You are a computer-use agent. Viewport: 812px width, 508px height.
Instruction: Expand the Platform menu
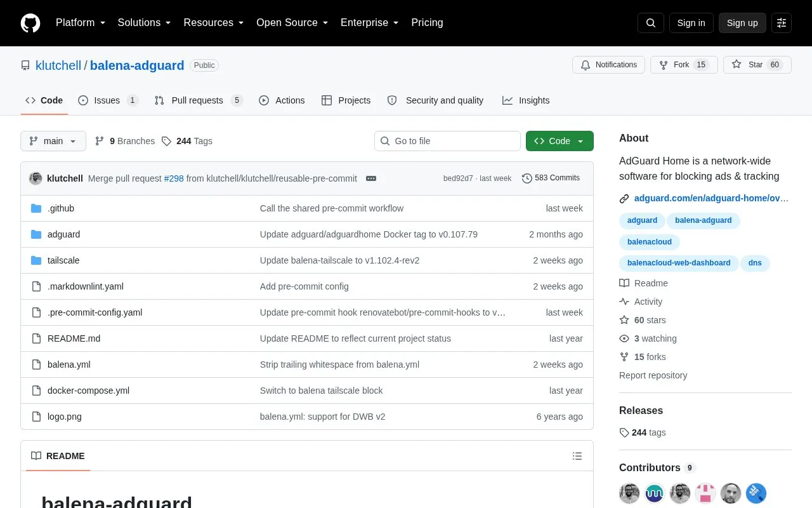[81, 23]
